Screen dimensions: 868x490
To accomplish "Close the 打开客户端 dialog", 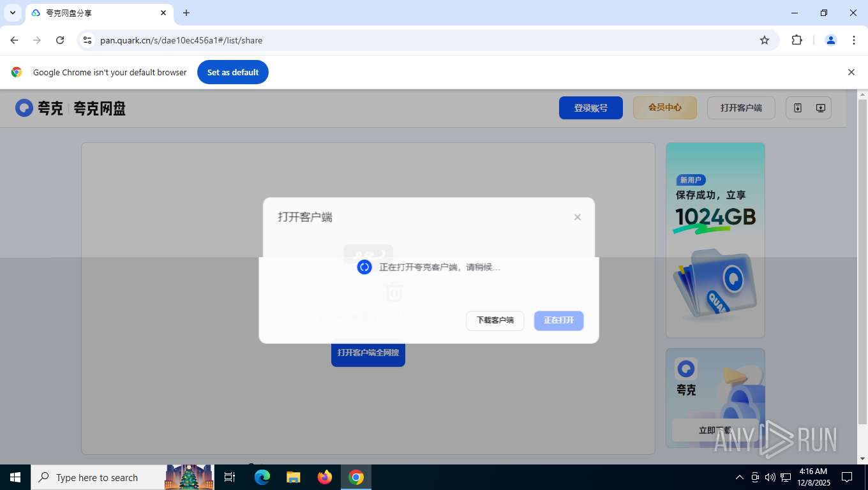I will coord(578,217).
